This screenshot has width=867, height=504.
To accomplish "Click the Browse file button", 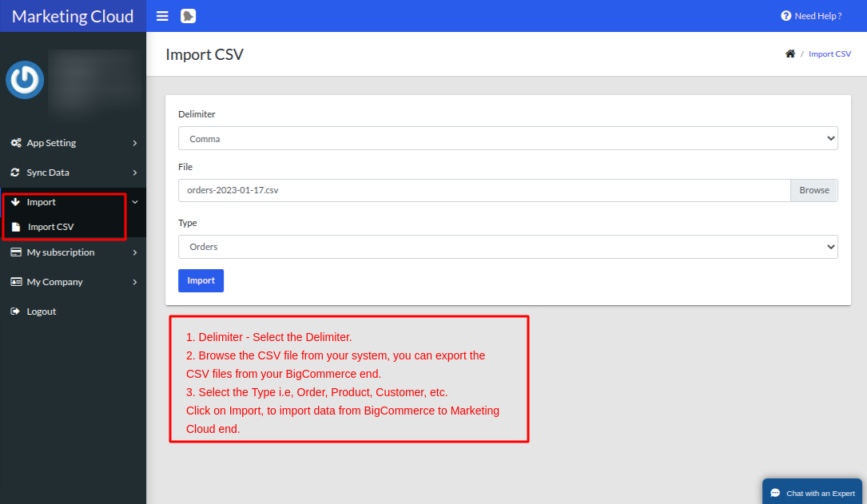I will coord(814,190).
